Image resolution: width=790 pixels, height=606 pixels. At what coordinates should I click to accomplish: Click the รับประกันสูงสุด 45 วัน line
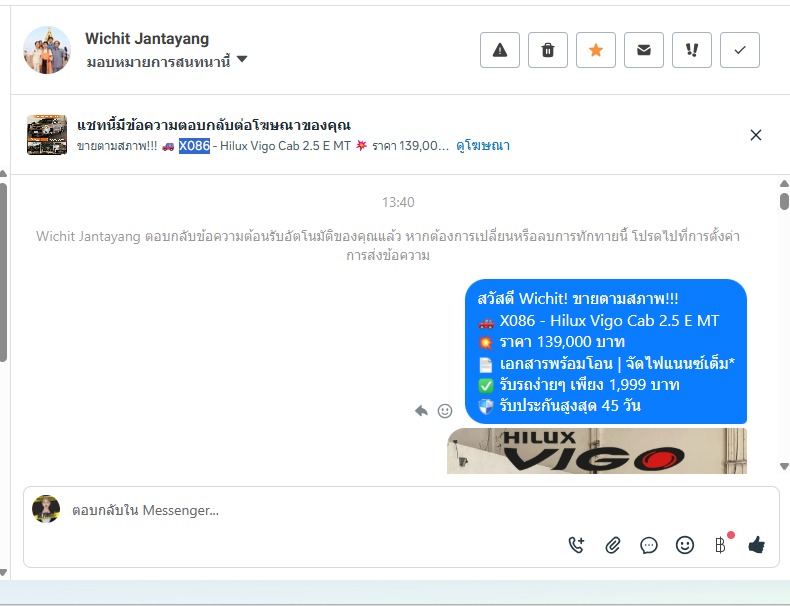click(x=570, y=406)
